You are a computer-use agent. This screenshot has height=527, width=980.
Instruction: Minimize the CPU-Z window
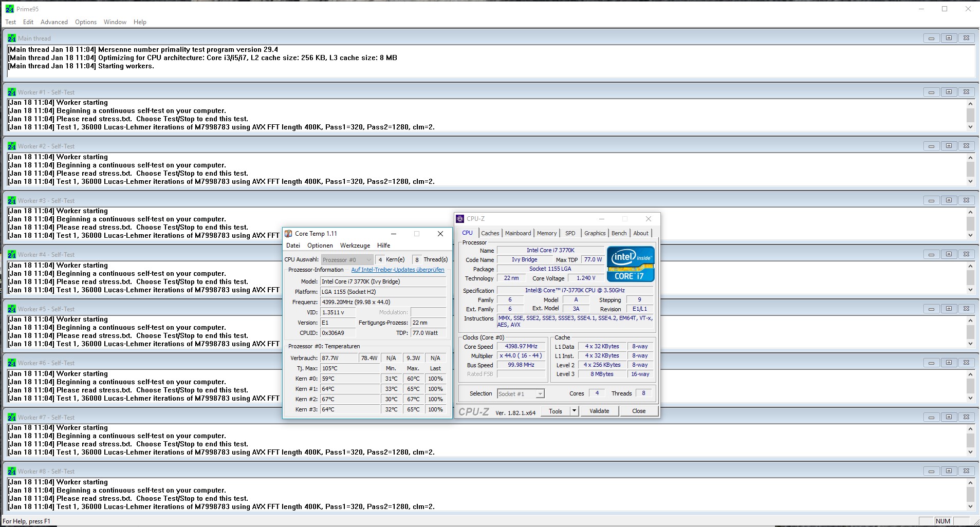601,219
